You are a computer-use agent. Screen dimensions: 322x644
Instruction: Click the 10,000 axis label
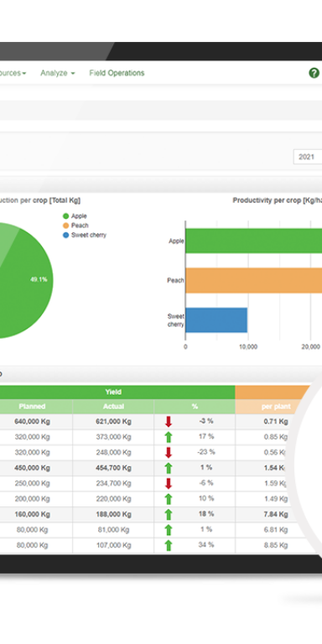click(x=248, y=347)
